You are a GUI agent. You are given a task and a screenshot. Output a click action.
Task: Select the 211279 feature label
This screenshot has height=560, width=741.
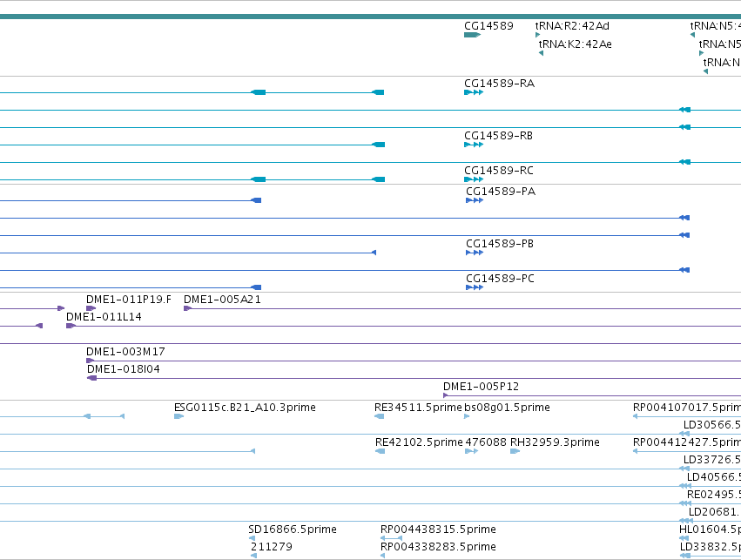(272, 547)
